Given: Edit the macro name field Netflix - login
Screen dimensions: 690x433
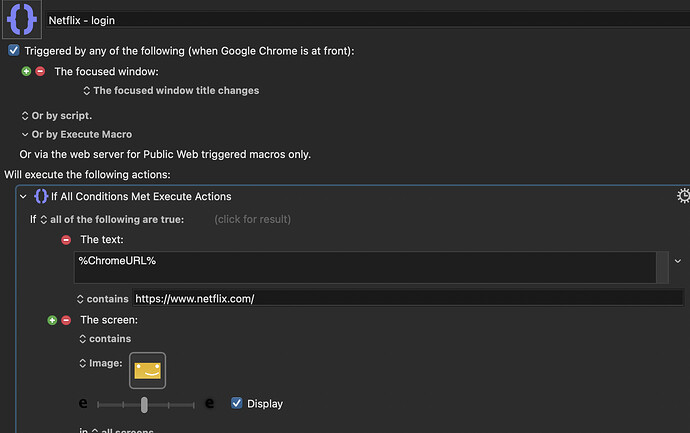Looking at the screenshot, I should click(x=368, y=20).
